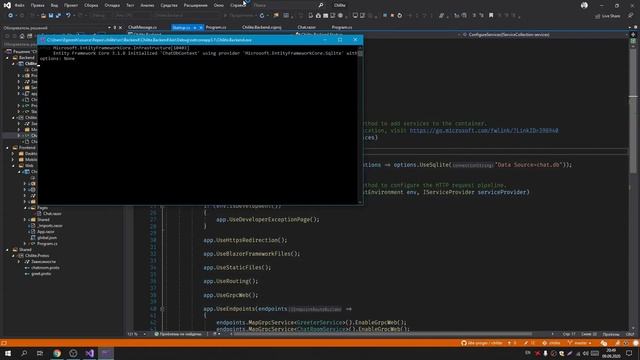Click the app.UseGrpcWeb() code line
This screenshot has width=640, height=360.
click(231, 295)
